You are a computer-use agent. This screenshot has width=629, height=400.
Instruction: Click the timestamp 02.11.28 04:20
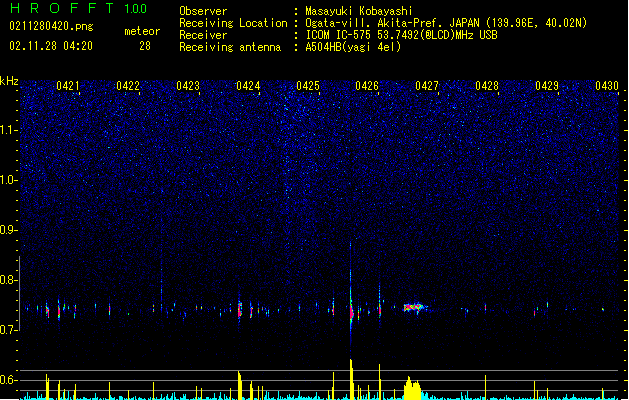[51, 46]
